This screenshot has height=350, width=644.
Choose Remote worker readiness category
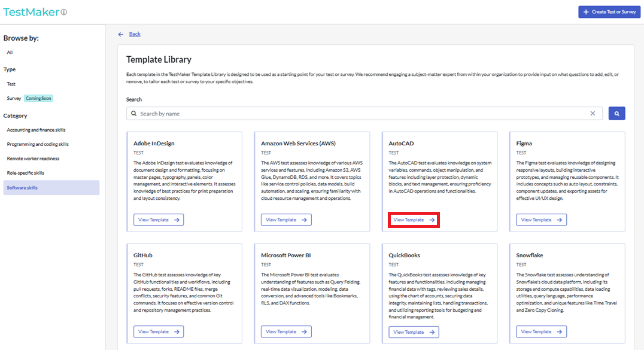coord(33,159)
